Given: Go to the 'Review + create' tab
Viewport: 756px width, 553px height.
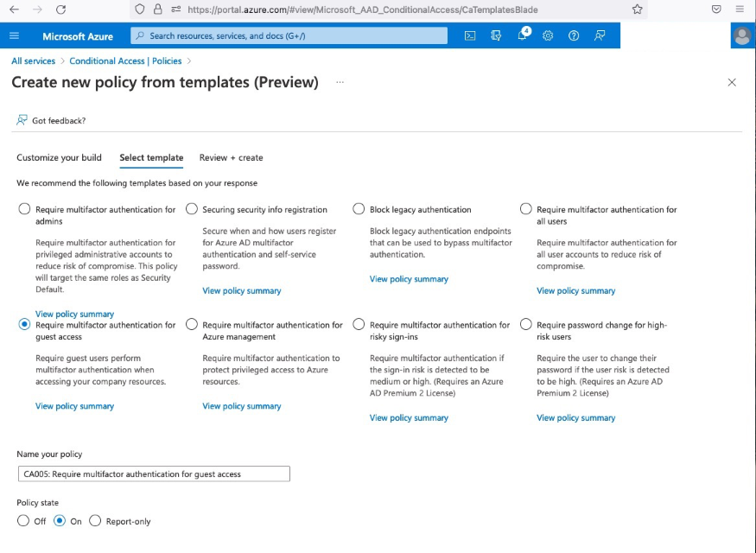Looking at the screenshot, I should pos(231,157).
